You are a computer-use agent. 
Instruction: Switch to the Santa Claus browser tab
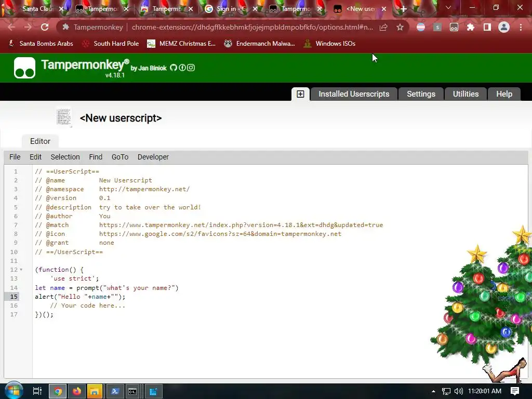pos(36,9)
